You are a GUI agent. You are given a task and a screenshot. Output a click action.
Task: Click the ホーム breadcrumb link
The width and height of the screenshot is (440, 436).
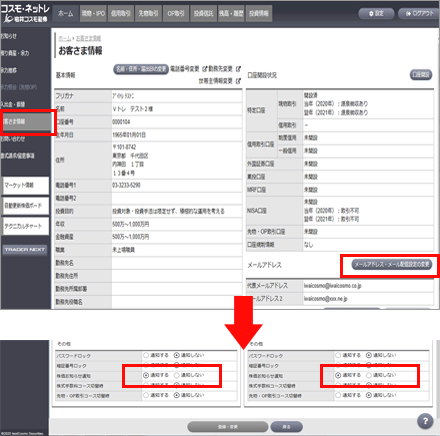click(x=65, y=38)
